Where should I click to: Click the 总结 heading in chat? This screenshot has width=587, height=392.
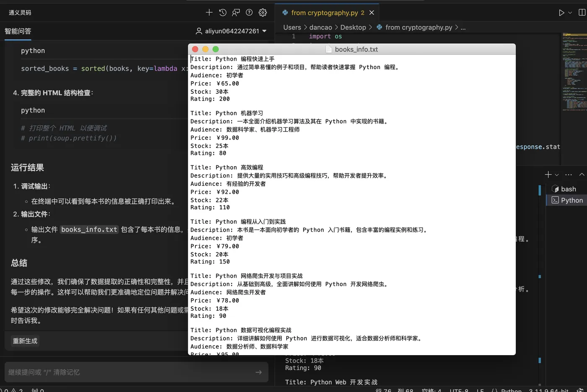click(19, 263)
